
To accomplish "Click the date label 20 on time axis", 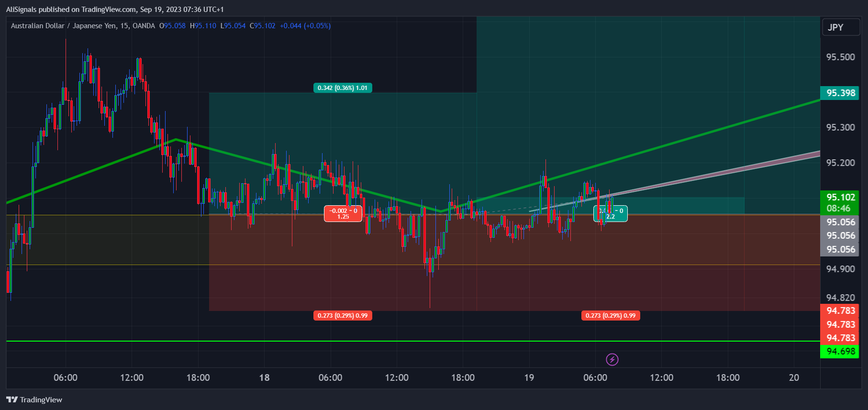I will (x=794, y=377).
